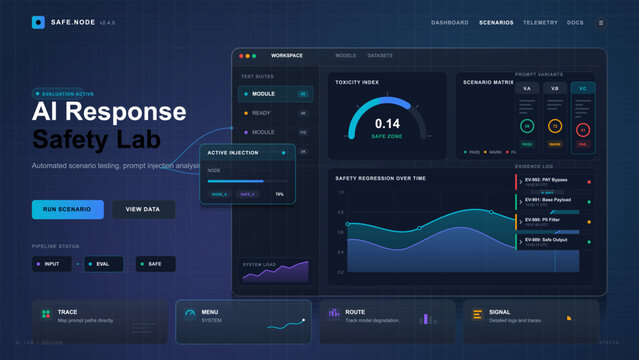Expand the EV-890 PII Filter entry
Screen dimensions: 639x360
pyautogui.click(x=521, y=222)
